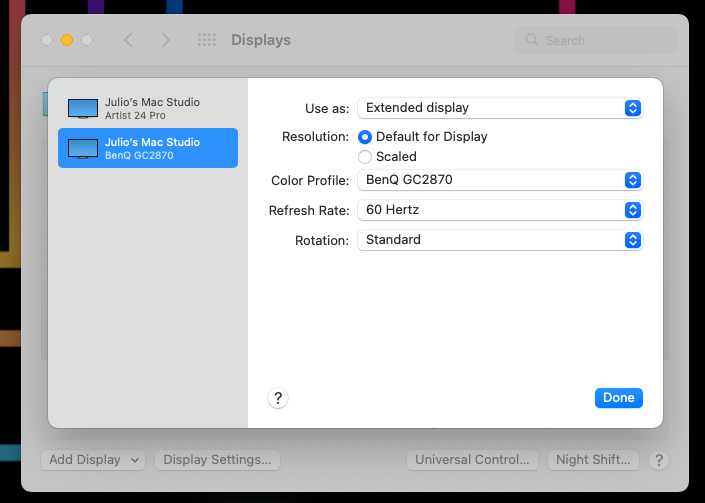This screenshot has width=705, height=503.
Task: Click the Done button
Action: (x=619, y=398)
